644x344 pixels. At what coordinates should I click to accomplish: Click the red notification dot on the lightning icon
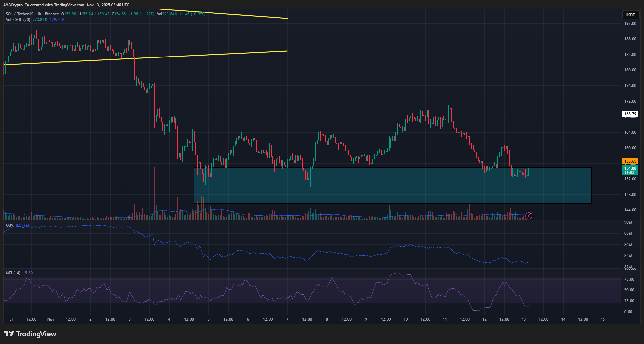point(531,213)
